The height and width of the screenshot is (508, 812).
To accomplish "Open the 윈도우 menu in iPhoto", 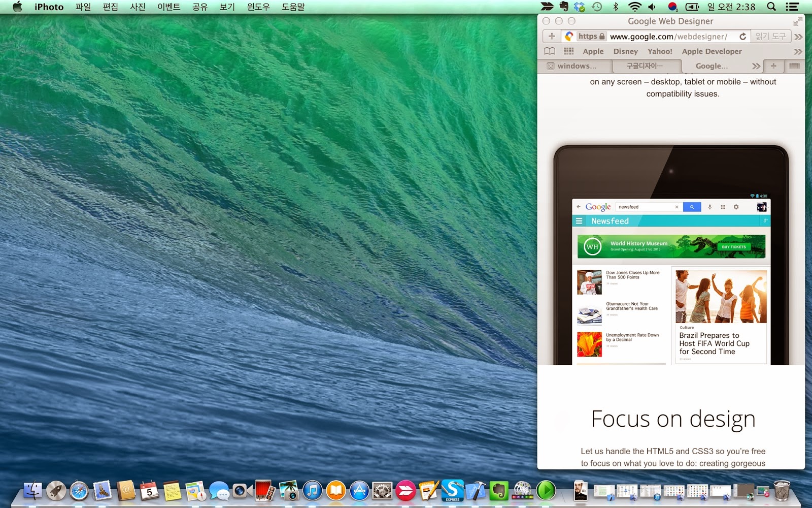I will tap(257, 7).
